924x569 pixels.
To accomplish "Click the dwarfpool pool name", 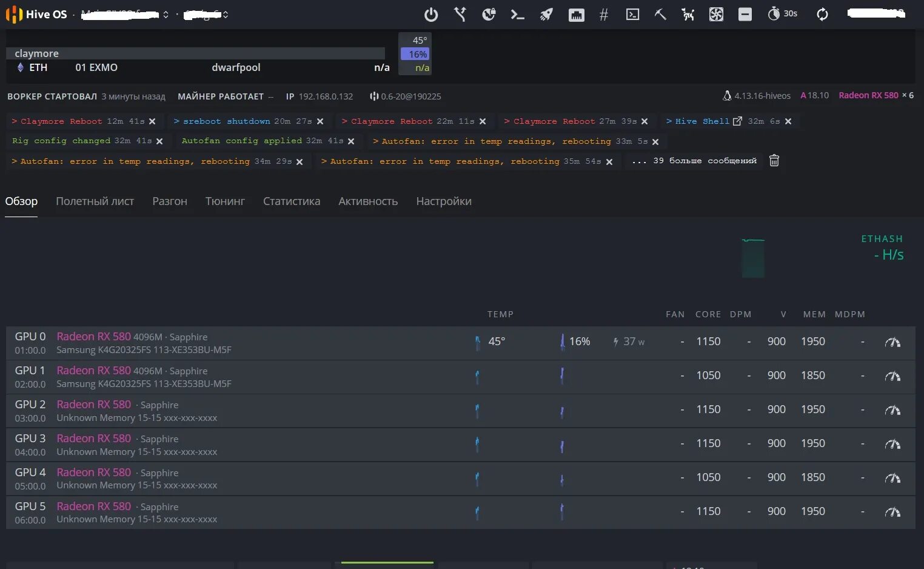I will 236,67.
